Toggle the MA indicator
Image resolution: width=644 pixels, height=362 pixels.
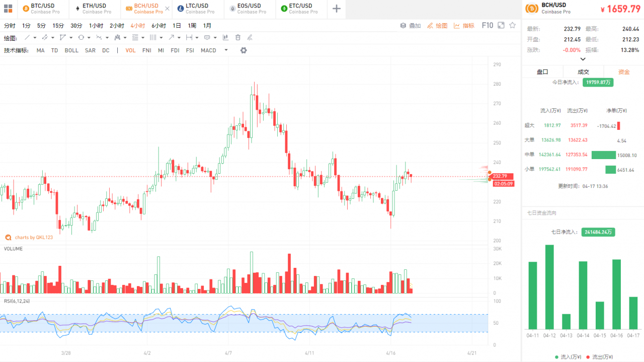pos(40,50)
